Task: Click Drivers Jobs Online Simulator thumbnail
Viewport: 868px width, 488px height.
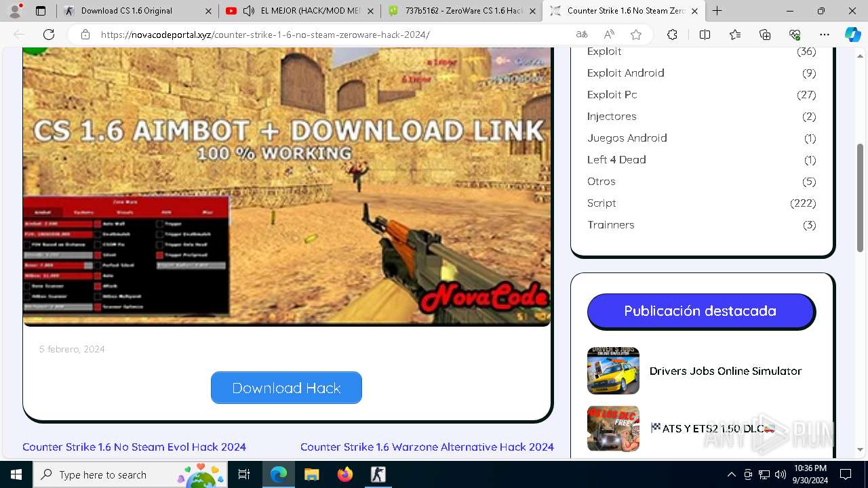Action: [x=613, y=371]
